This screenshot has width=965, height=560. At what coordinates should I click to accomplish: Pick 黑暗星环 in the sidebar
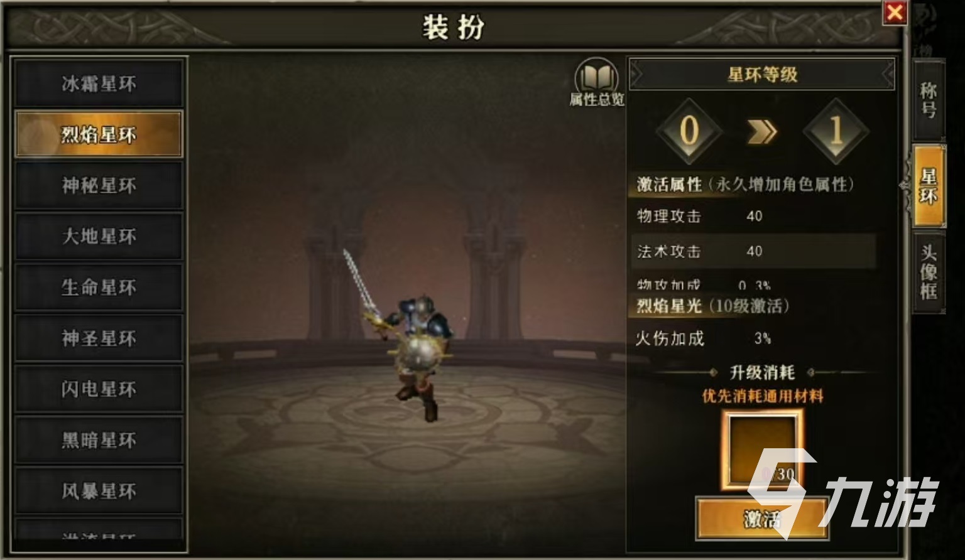[99, 440]
